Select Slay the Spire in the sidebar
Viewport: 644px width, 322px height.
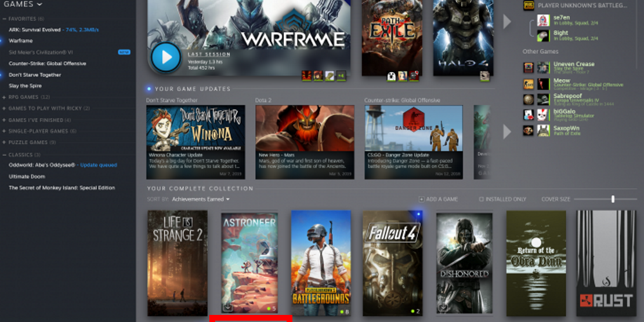tap(25, 86)
